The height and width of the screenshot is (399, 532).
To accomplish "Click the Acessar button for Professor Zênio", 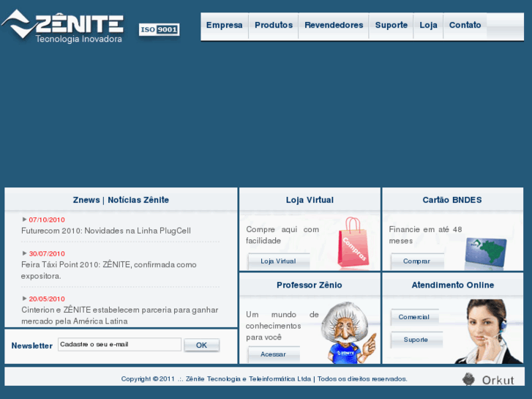I will tap(274, 354).
